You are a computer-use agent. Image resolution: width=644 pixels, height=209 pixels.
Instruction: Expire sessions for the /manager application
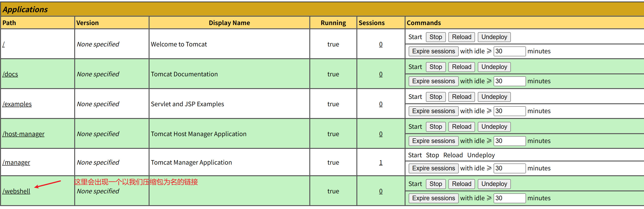point(433,169)
